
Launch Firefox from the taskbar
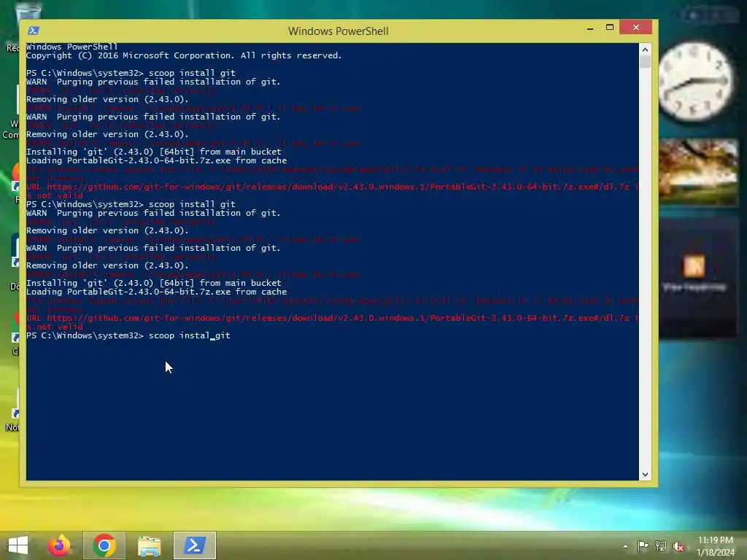[x=59, y=545]
